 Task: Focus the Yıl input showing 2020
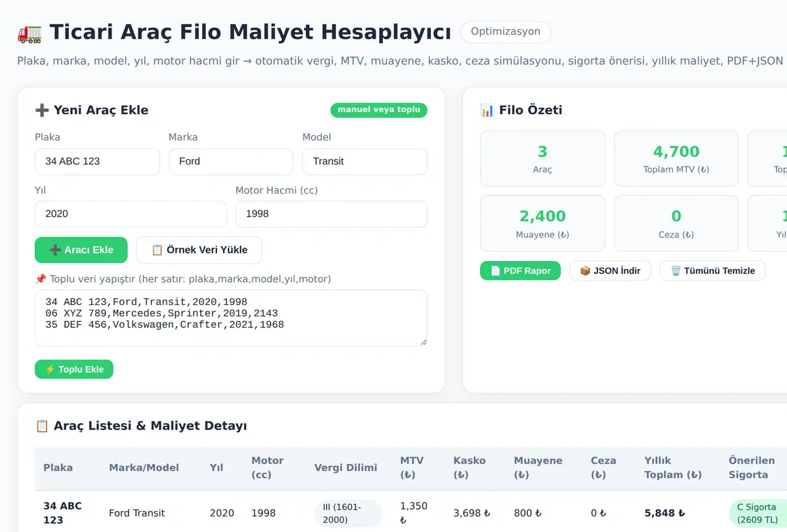point(131,214)
